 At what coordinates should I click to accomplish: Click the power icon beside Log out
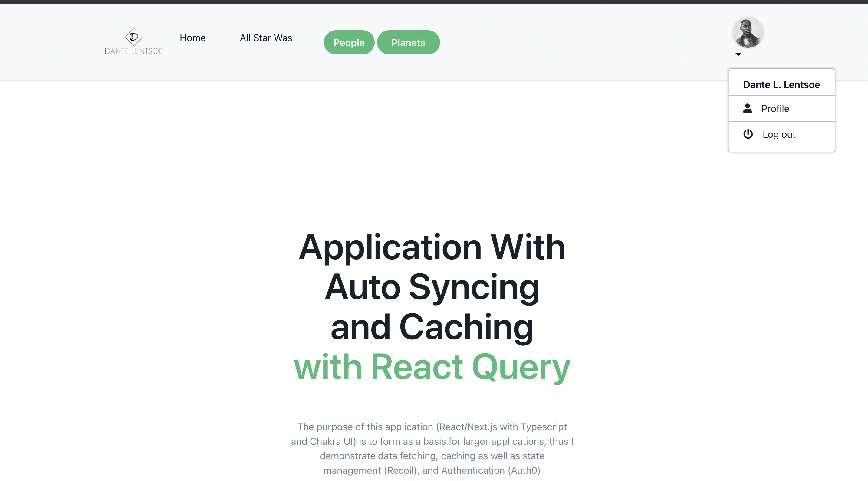pos(748,134)
